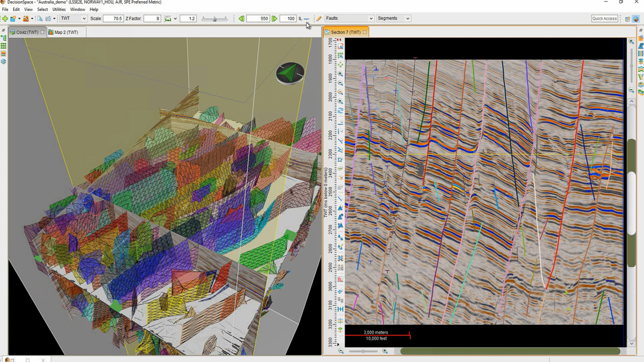Viewport: 644px width, 362px height.
Task: Click the orange map view icon in toolbar
Action: point(26,19)
